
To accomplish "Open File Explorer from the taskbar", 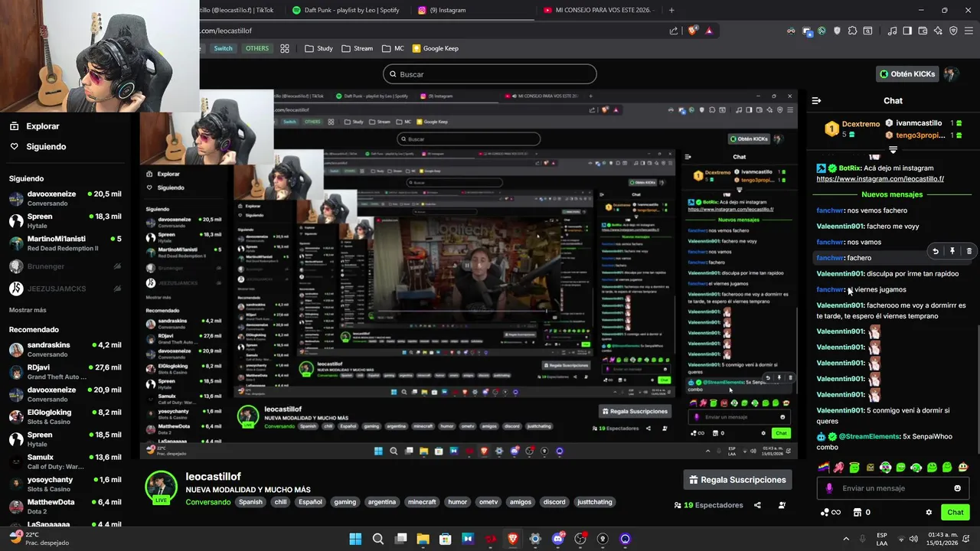I will coord(423,539).
